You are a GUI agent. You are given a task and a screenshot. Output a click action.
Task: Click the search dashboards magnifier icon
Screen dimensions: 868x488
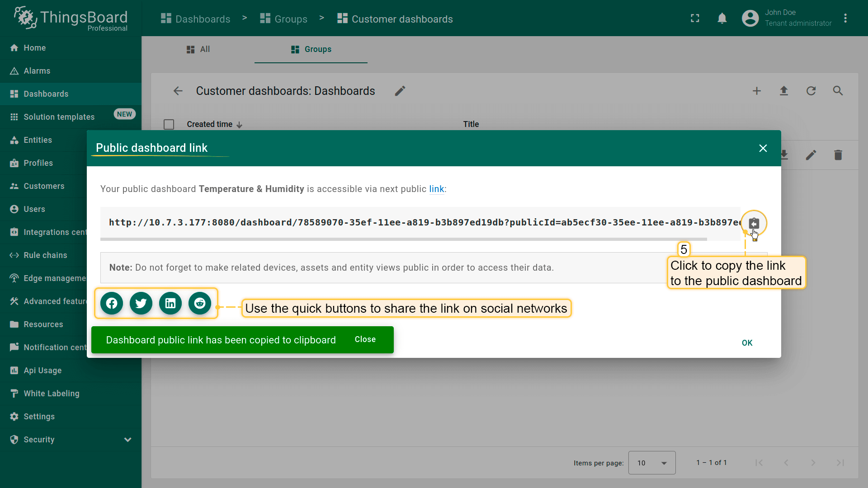point(838,91)
